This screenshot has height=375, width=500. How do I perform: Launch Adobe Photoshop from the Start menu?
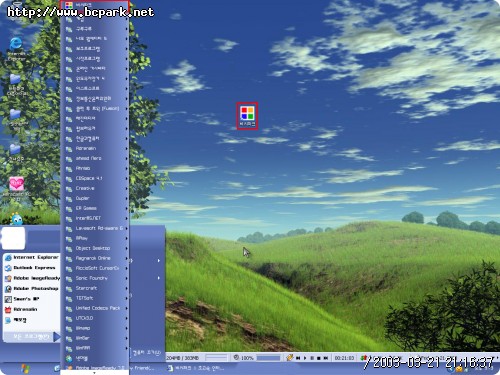(32, 288)
